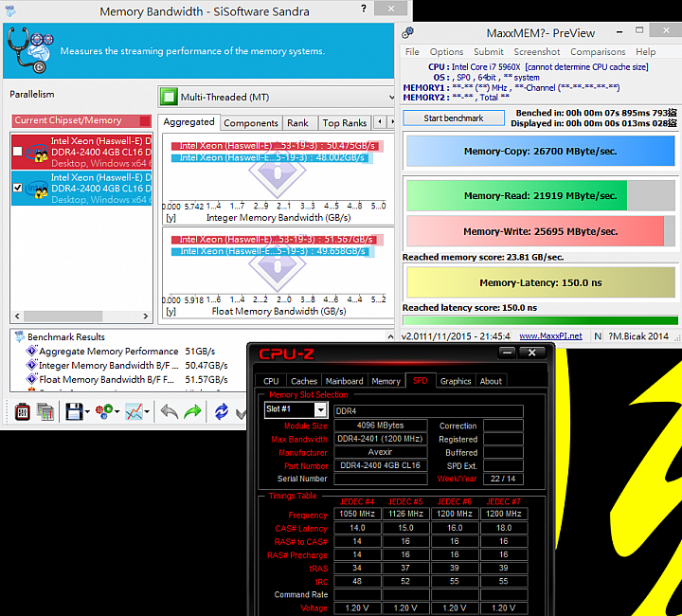Switch to the Top Ranks tab
This screenshot has width=682, height=616.
(345, 123)
